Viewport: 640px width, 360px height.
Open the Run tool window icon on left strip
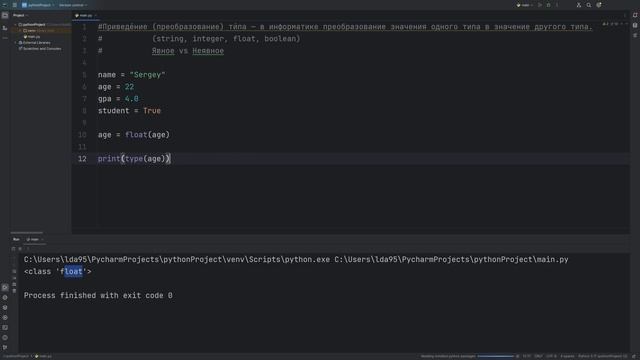click(x=5, y=287)
